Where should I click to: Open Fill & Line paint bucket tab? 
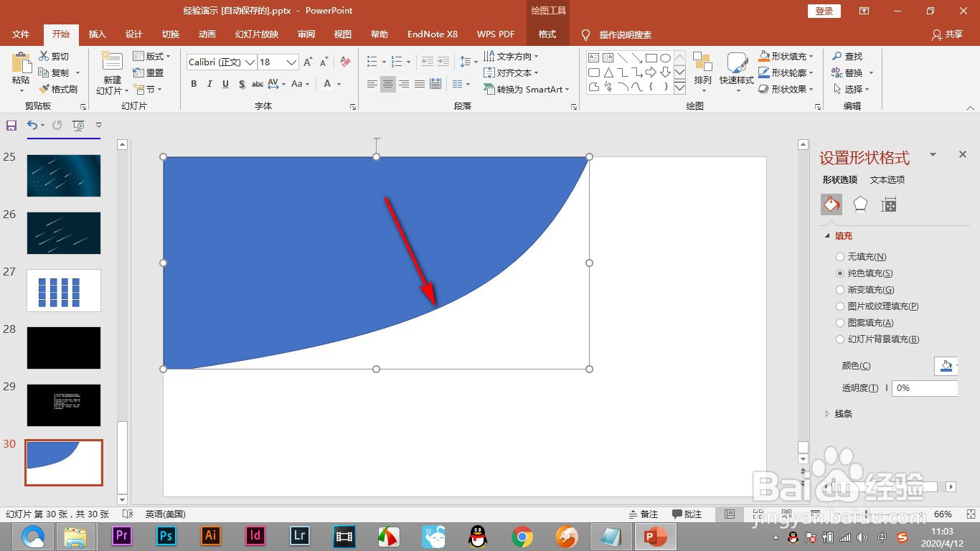coord(831,204)
